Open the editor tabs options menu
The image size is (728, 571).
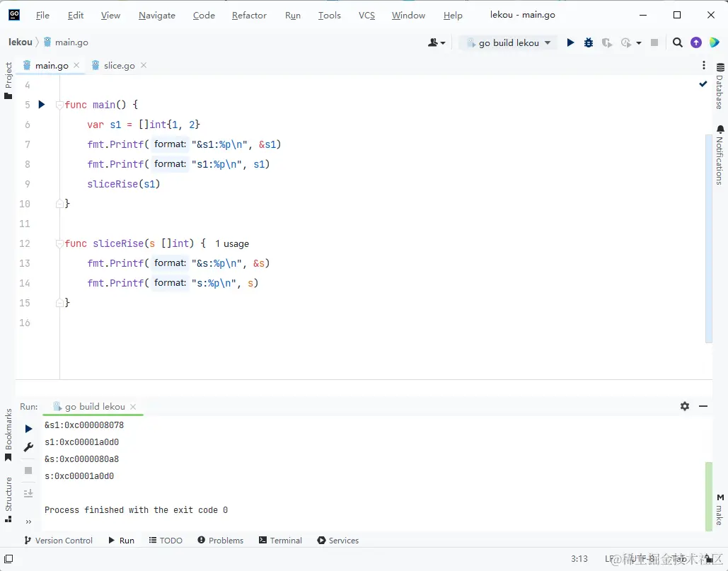pos(704,65)
